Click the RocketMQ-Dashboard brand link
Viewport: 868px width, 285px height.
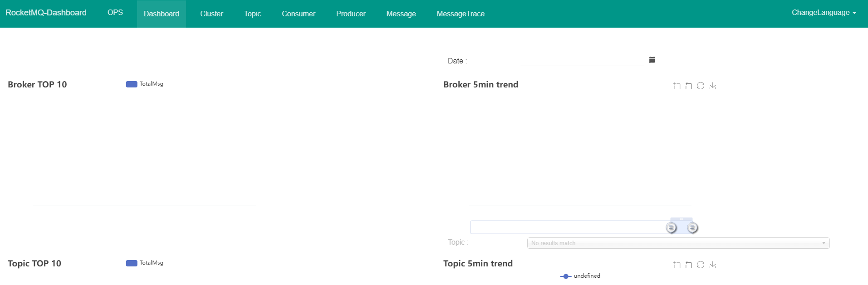pyautogui.click(x=46, y=13)
